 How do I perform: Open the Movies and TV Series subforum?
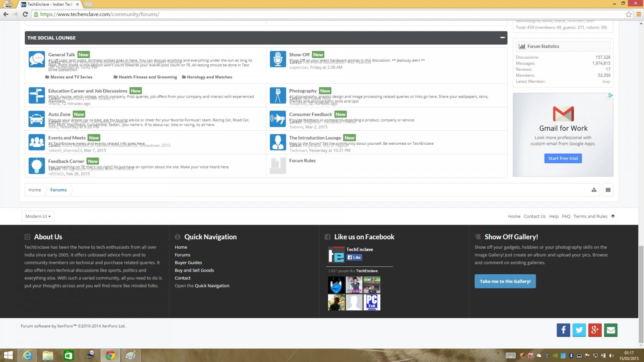[x=71, y=77]
